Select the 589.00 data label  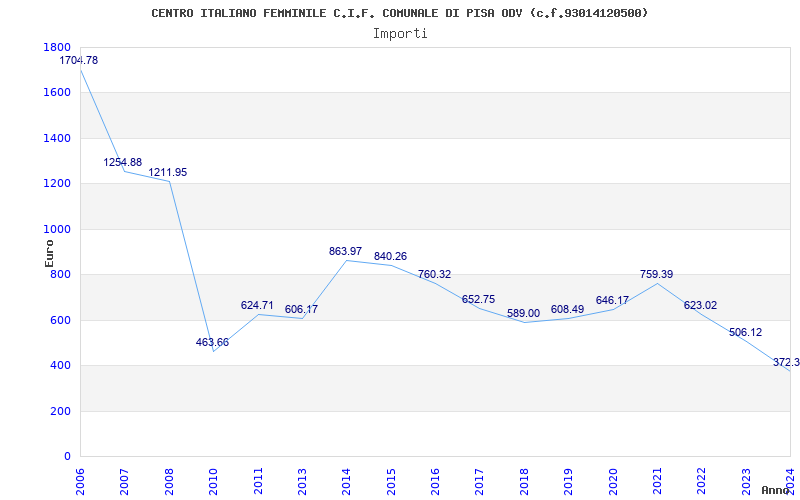[523, 313]
